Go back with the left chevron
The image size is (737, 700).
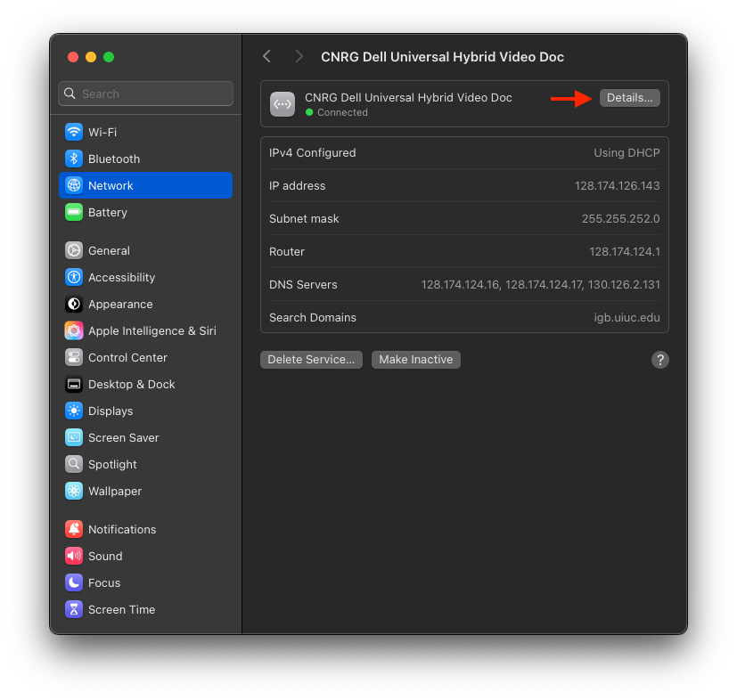coord(266,57)
